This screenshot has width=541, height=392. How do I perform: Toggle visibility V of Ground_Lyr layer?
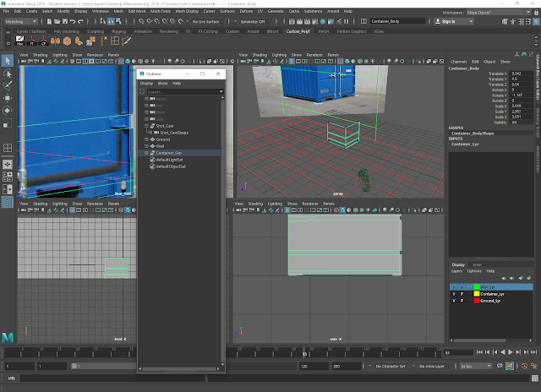[x=453, y=300]
